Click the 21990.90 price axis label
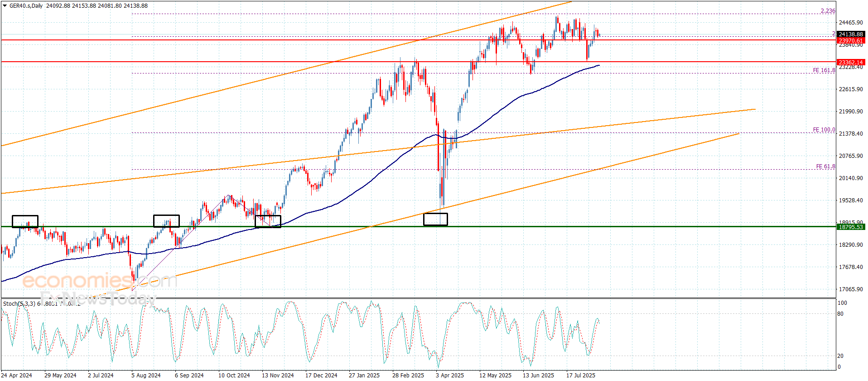The height and width of the screenshot is (381, 868). 851,112
